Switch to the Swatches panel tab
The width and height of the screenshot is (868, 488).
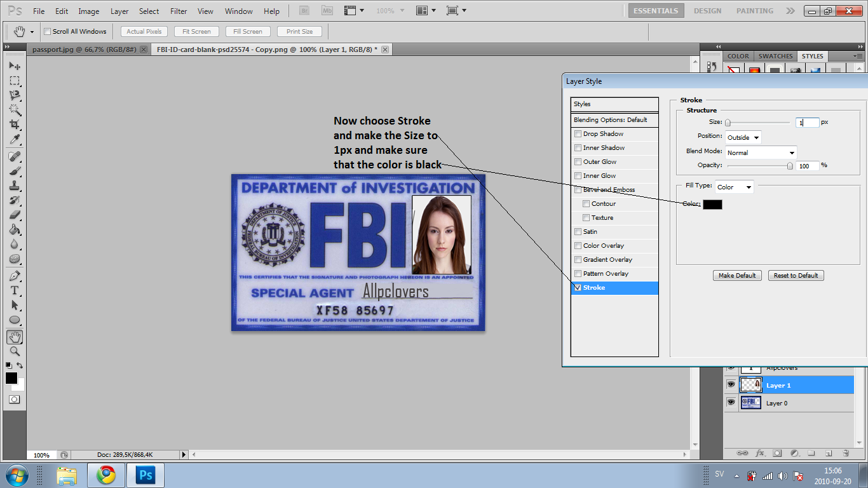(775, 56)
